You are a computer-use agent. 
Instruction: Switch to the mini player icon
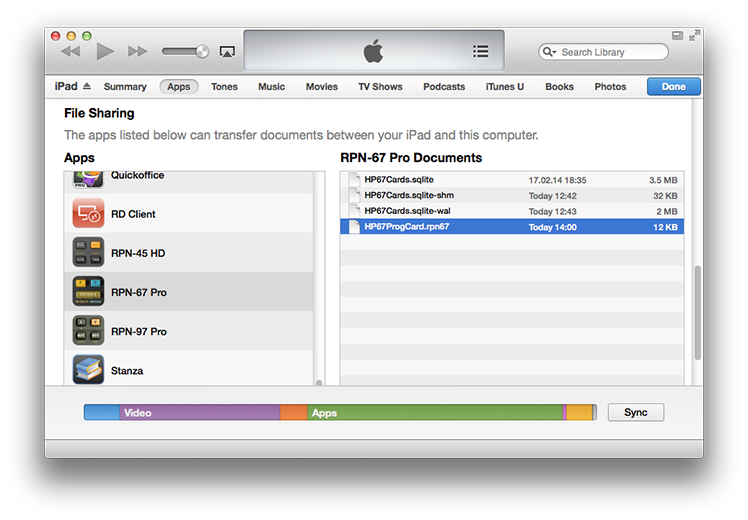tap(677, 35)
